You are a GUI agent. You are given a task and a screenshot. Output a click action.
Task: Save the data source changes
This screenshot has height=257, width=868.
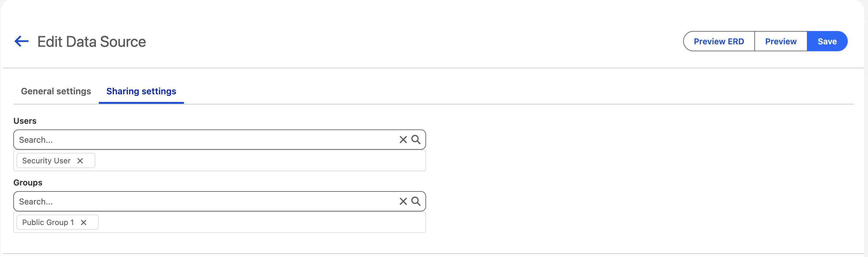coord(827,41)
